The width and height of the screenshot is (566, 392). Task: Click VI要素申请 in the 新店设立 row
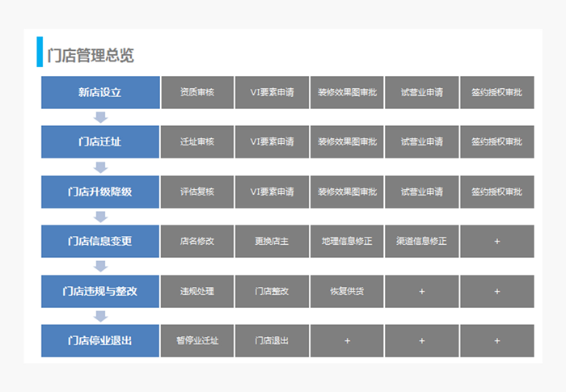coord(272,92)
